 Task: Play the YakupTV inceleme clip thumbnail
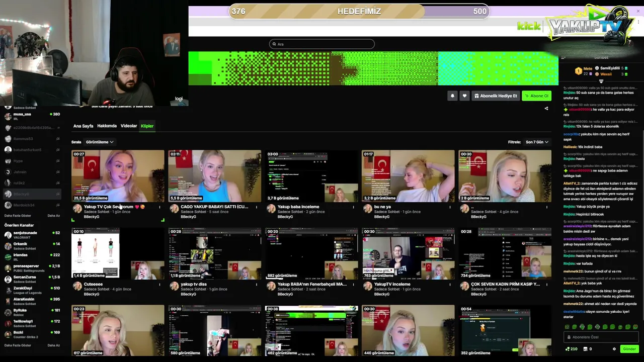408,253
